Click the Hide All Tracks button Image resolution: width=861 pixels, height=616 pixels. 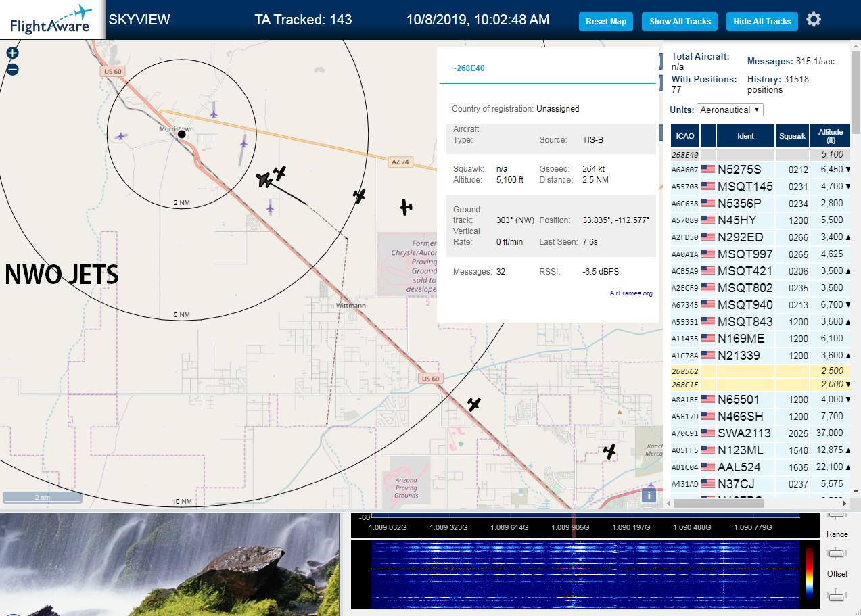[x=762, y=21]
